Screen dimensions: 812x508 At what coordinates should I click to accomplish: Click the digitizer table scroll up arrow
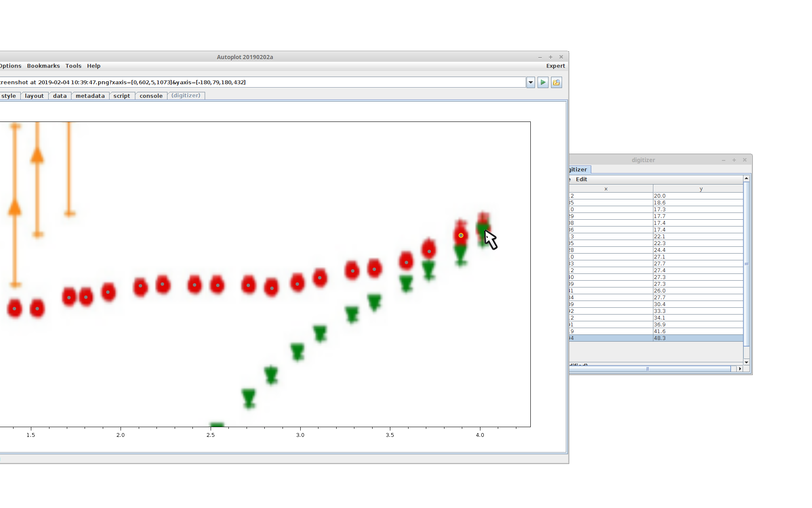[746, 179]
